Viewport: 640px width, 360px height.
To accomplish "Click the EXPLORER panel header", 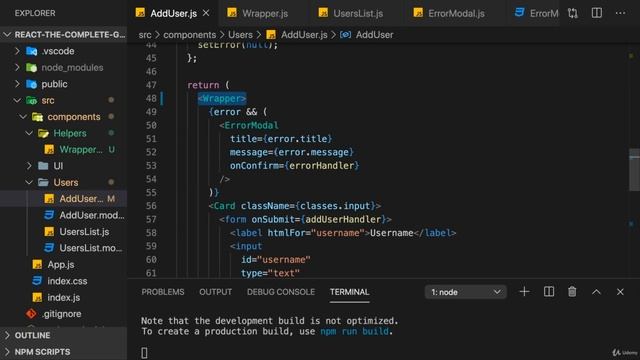I will click(x=35, y=13).
